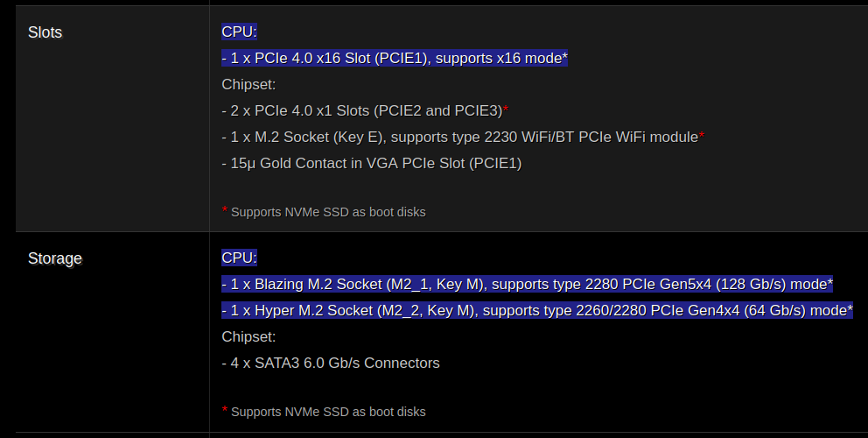Click the Slots row label
This screenshot has width=868, height=438.
[45, 32]
